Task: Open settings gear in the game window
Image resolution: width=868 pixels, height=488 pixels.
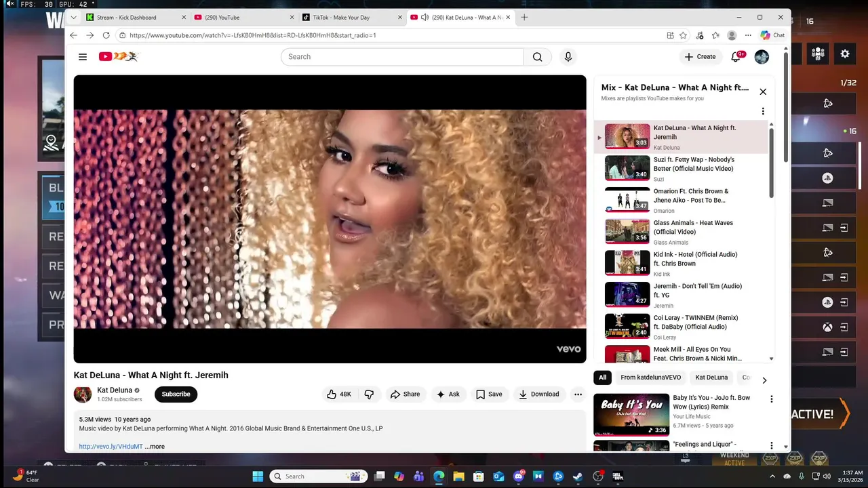Action: 845,54
